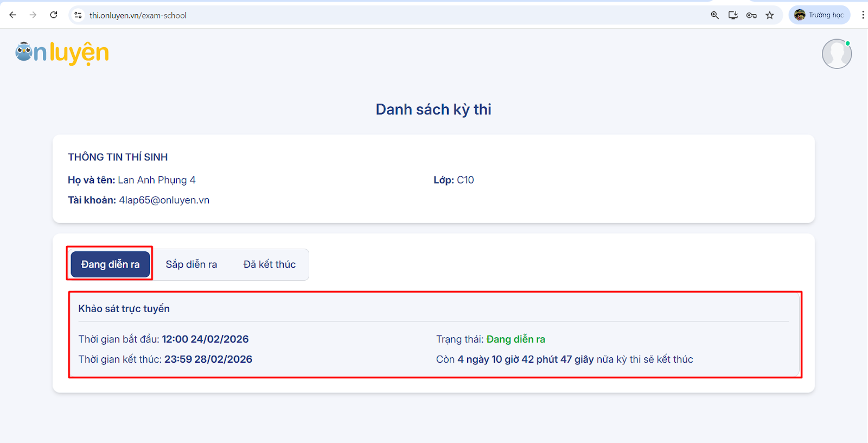Click the zoom magnifier icon in address bar

714,15
